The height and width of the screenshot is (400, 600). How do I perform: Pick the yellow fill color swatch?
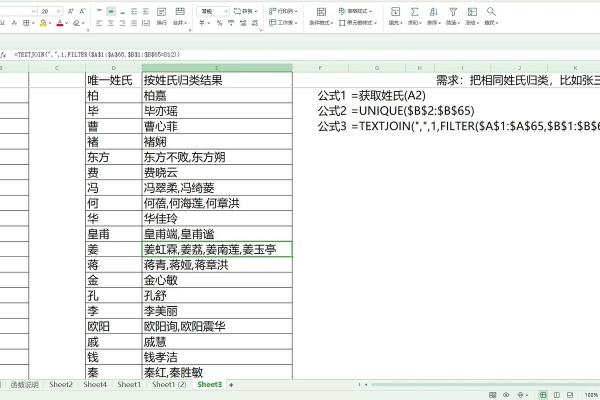43,23
